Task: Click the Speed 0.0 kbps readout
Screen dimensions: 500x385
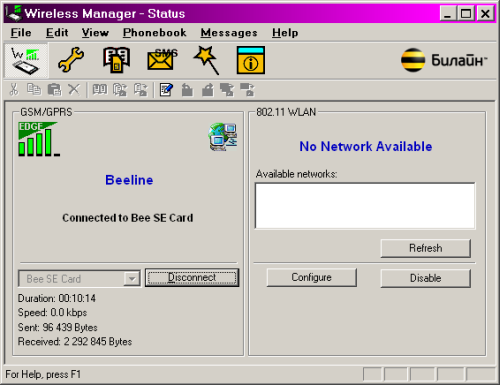Action: 52,312
